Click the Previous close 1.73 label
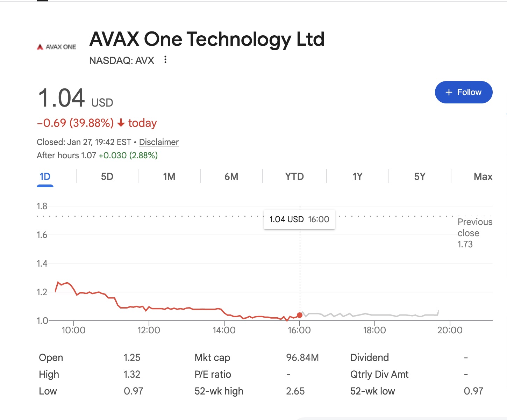507x420 pixels. 474,233
